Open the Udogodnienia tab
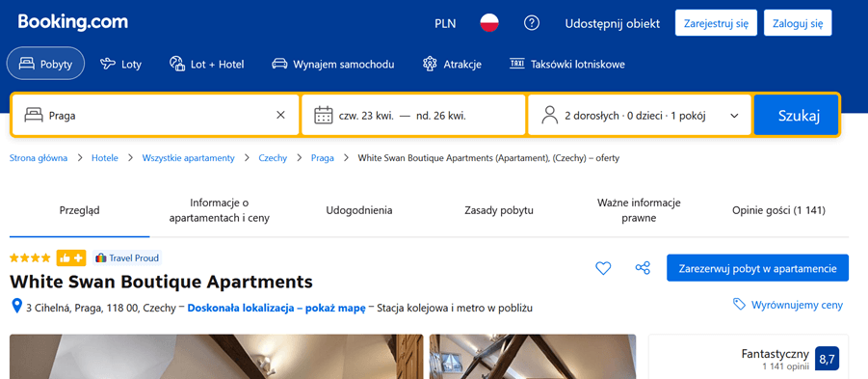Image resolution: width=868 pixels, height=379 pixels. tap(359, 210)
